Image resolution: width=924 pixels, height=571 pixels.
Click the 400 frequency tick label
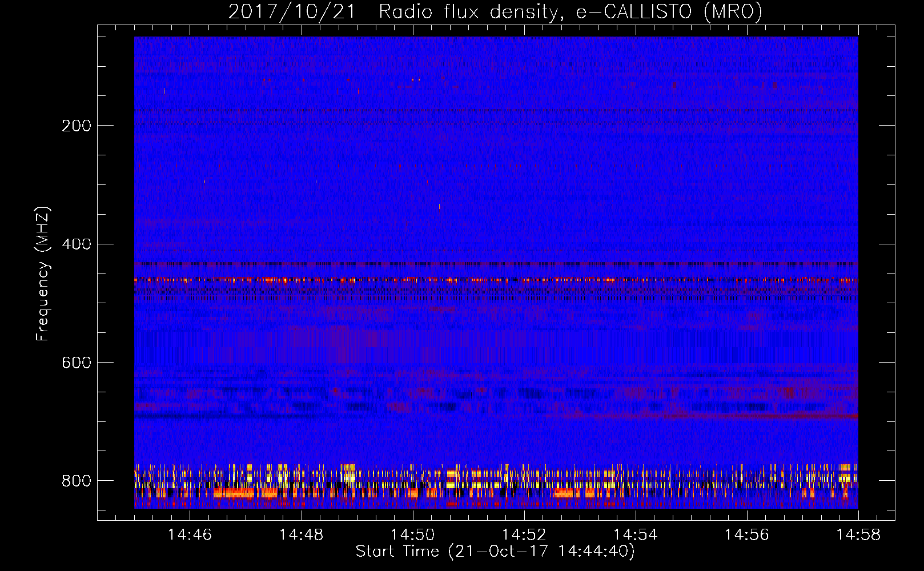[77, 244]
